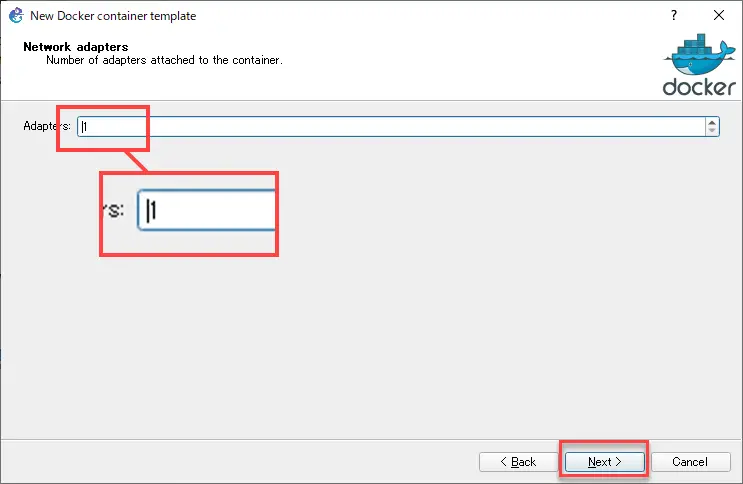Go back with the Back button
This screenshot has height=484, width=743.
coord(518,462)
